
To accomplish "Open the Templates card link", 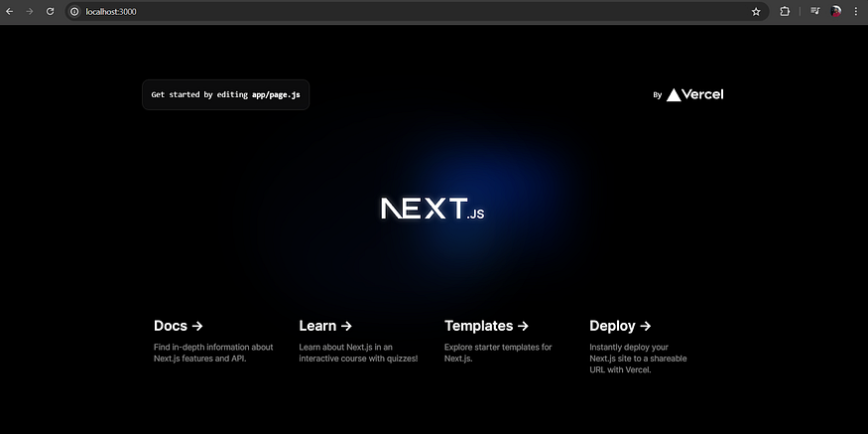I will click(x=487, y=326).
